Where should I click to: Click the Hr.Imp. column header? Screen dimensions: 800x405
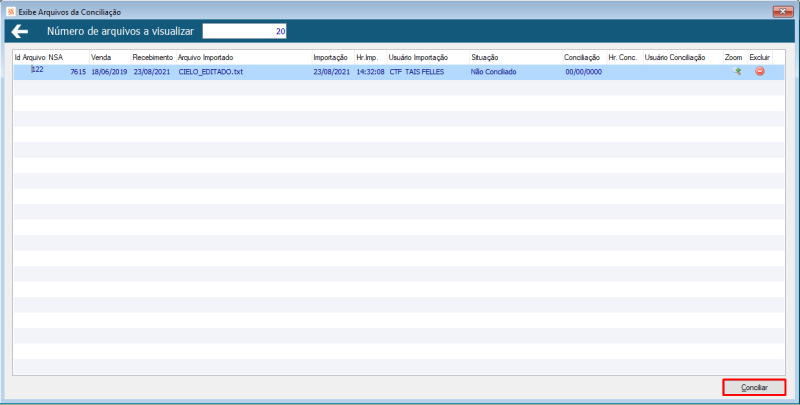[371, 58]
